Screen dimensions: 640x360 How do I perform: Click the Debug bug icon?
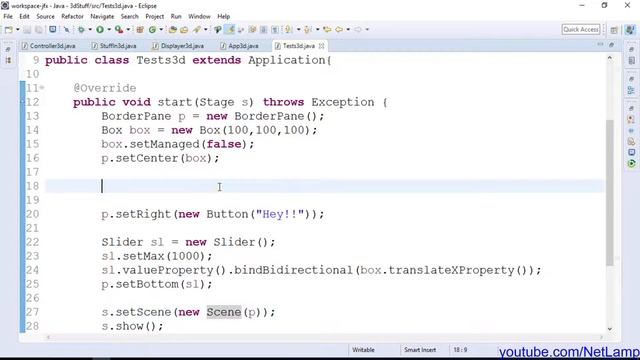[81, 29]
